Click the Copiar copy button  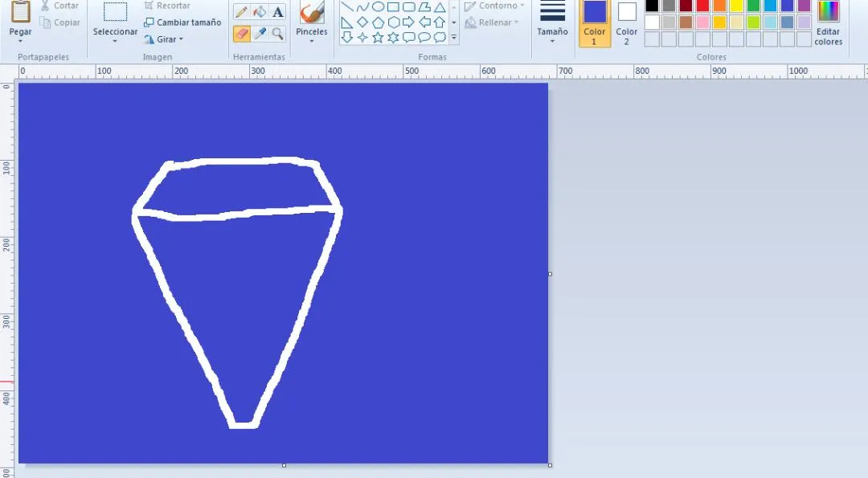tap(59, 22)
